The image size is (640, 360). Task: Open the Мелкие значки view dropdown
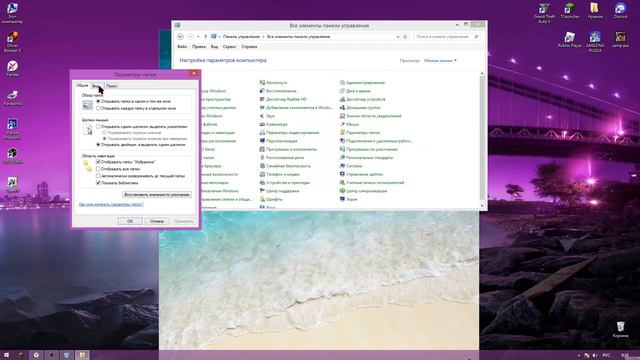point(440,60)
